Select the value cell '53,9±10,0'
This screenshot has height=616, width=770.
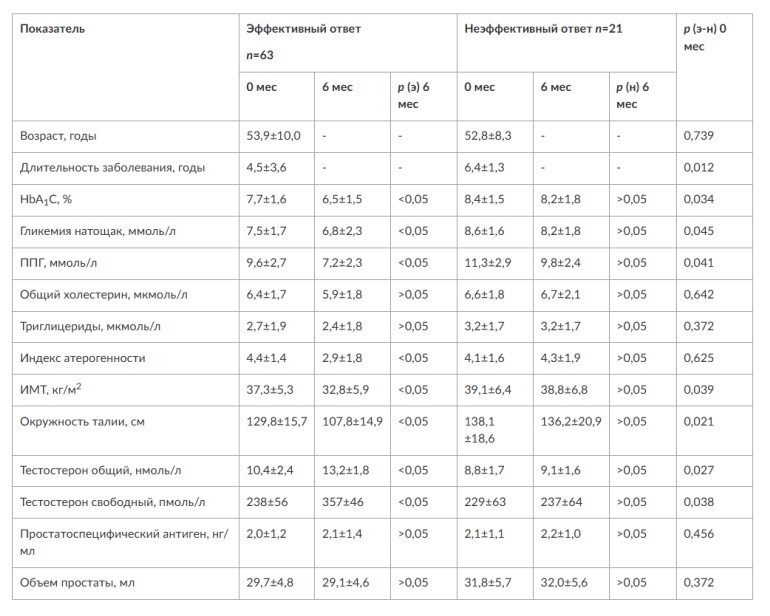(x=273, y=135)
